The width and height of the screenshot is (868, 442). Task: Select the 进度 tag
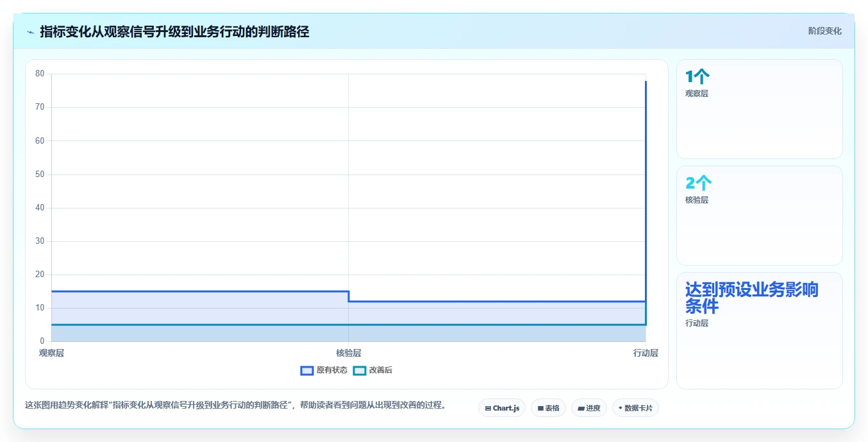pos(589,408)
